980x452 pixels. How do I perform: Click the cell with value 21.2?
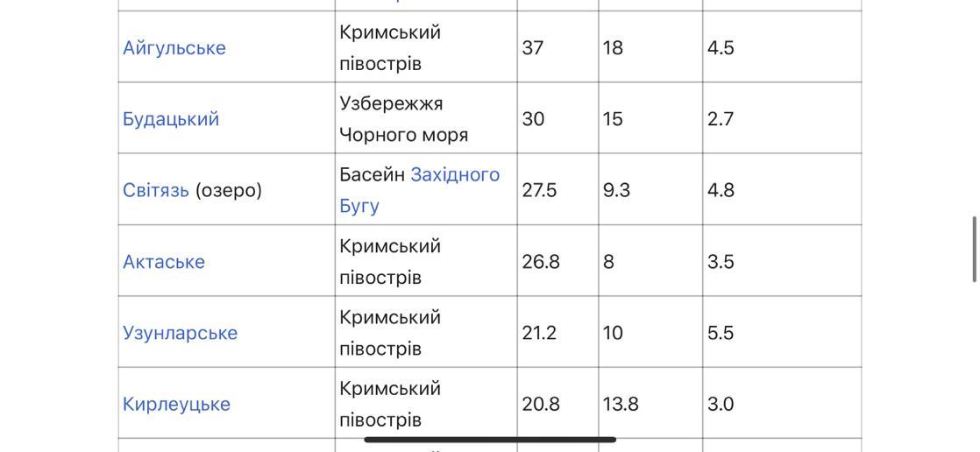pyautogui.click(x=557, y=333)
